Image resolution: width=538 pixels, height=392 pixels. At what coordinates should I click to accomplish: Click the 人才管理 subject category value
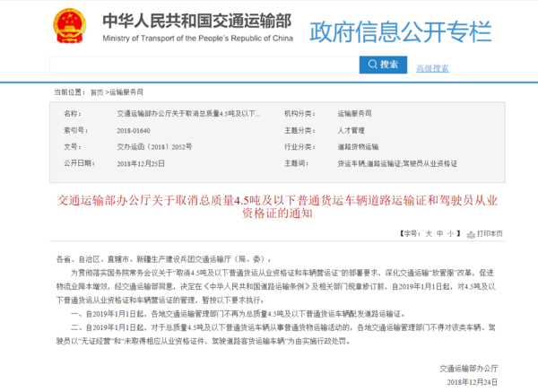coord(351,130)
